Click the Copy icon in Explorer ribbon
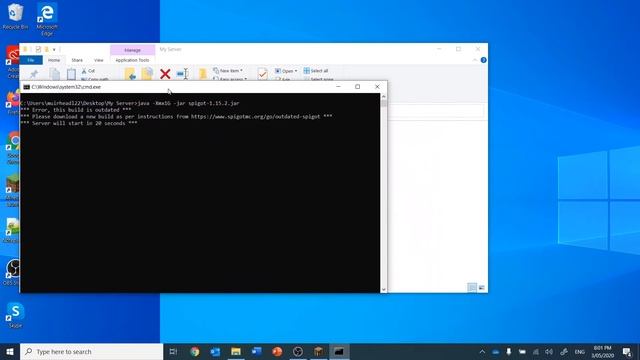The image size is (640, 360). point(54,74)
